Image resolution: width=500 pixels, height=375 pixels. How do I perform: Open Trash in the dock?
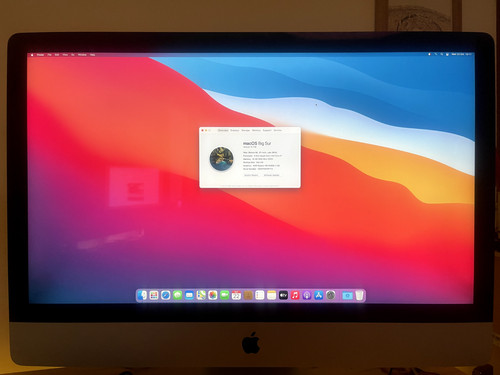[x=359, y=295]
